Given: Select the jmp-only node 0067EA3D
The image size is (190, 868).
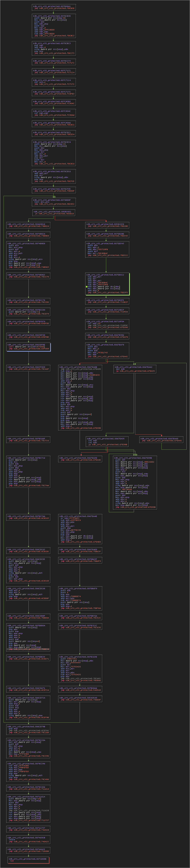Looking at the screenshot, I should coord(80,459).
